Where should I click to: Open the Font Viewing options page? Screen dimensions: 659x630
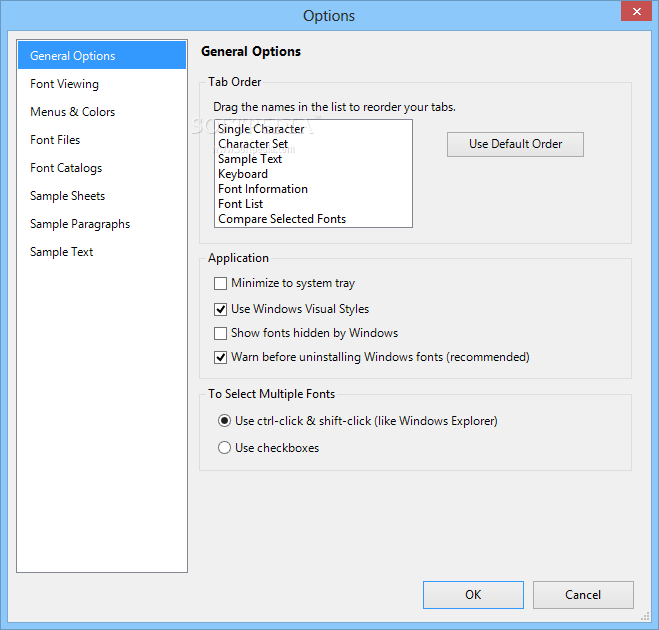click(x=102, y=84)
